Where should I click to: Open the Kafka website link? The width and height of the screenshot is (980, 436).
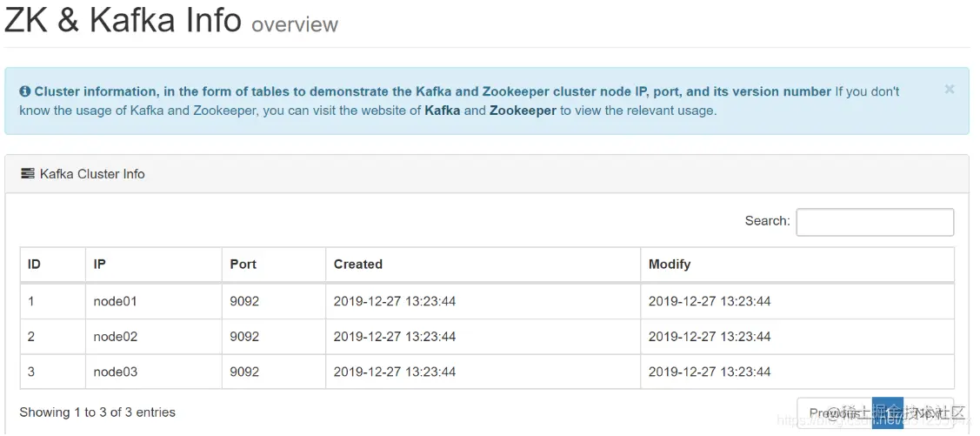442,111
